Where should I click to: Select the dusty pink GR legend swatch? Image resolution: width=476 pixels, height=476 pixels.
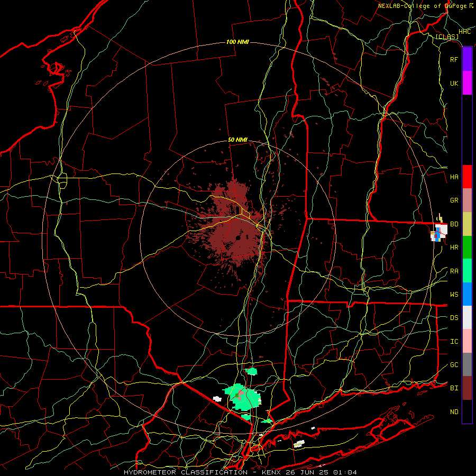click(x=467, y=200)
